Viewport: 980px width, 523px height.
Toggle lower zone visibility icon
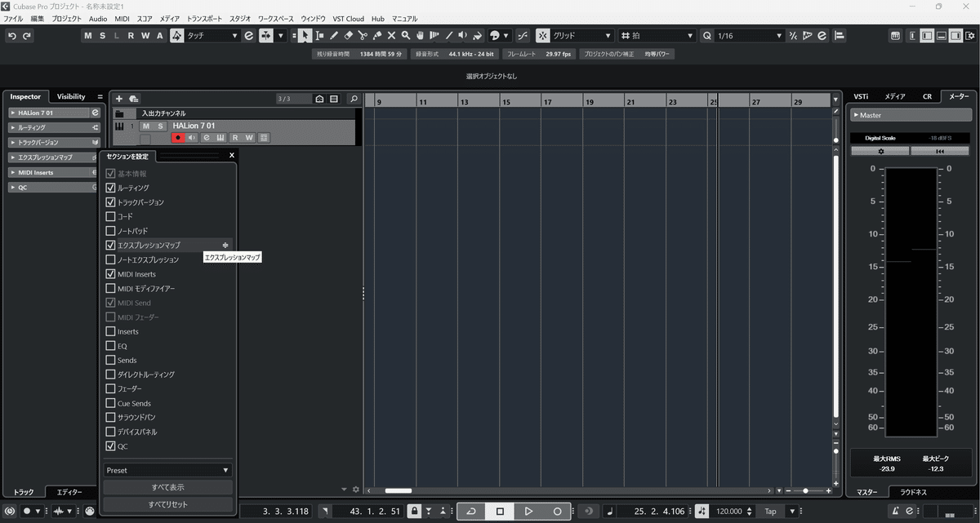click(941, 36)
